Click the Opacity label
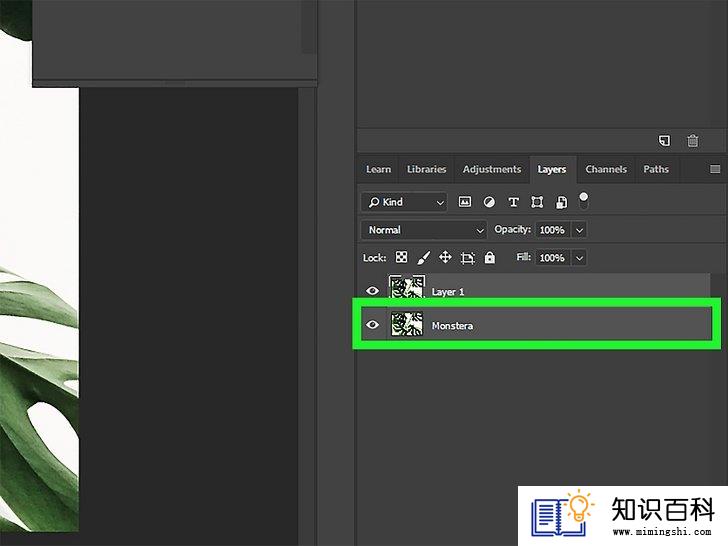Viewport: 728px width, 546px height. (512, 229)
